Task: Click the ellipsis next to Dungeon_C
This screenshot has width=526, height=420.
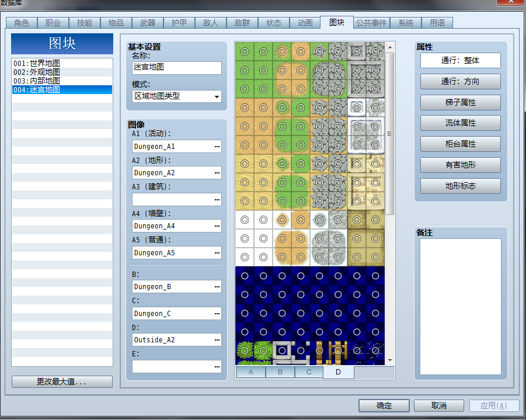Action: [x=217, y=314]
